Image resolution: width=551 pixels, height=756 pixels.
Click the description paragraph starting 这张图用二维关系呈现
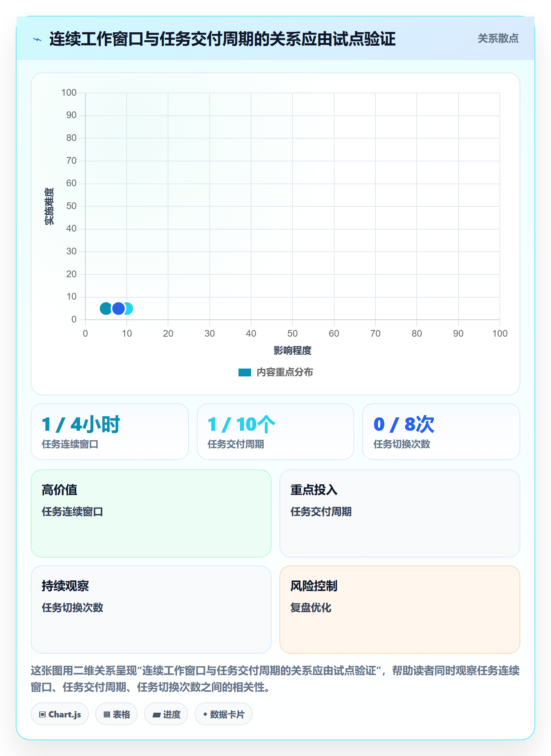pos(275,679)
